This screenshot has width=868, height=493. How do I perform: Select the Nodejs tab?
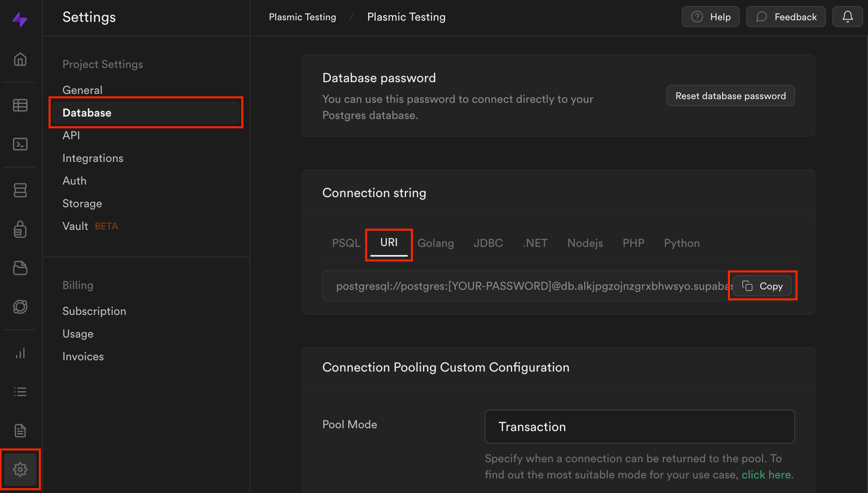click(x=585, y=243)
